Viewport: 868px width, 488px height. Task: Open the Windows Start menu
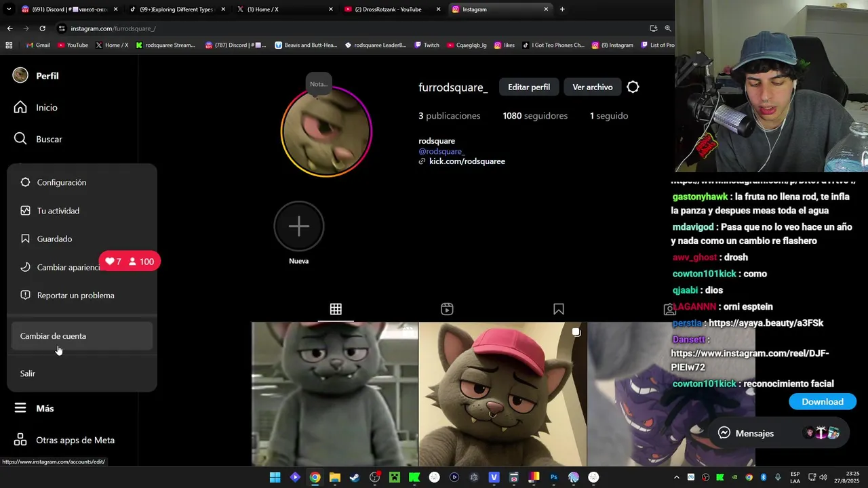[x=275, y=477]
